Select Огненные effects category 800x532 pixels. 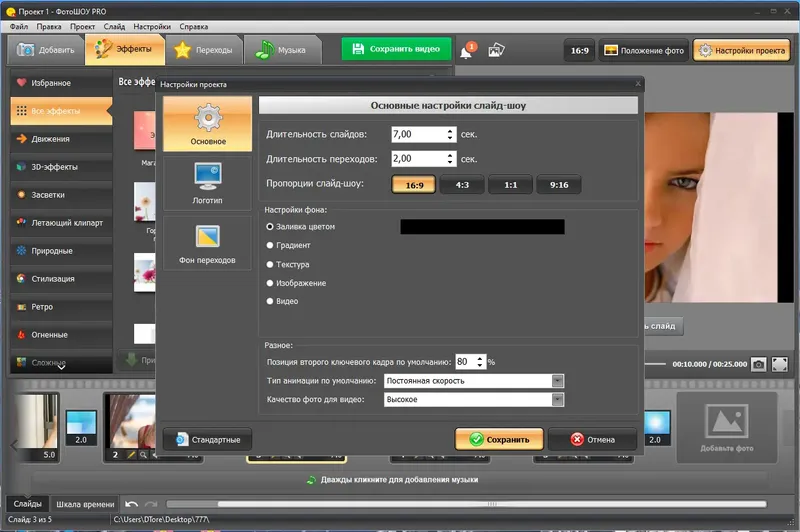pos(61,335)
